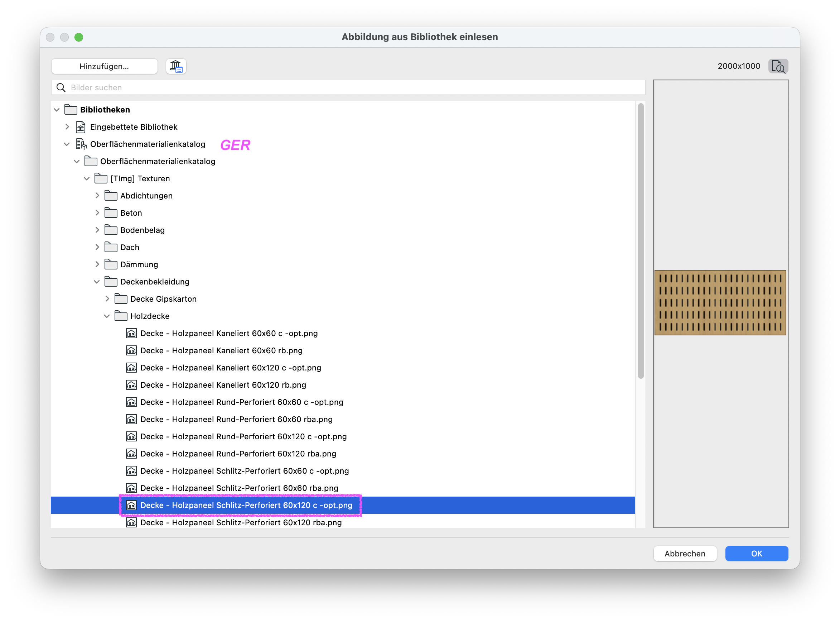Image resolution: width=840 pixels, height=622 pixels.
Task: Expand the Abdichtungen folder
Action: point(97,196)
